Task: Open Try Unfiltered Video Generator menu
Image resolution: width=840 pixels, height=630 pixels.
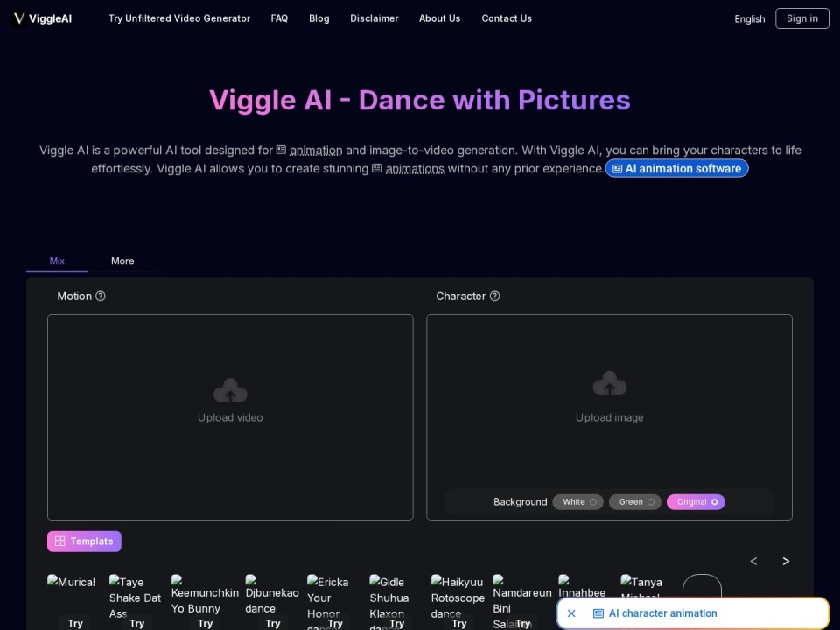Action: [x=179, y=18]
